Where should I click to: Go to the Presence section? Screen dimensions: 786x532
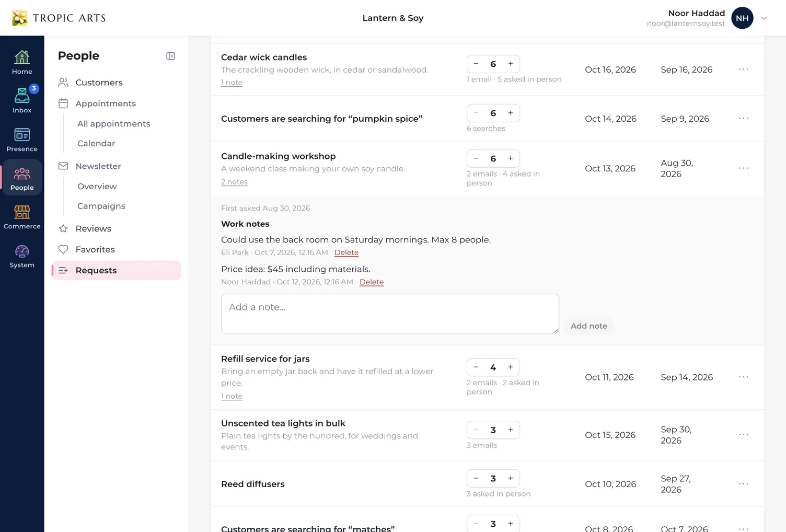(x=22, y=140)
